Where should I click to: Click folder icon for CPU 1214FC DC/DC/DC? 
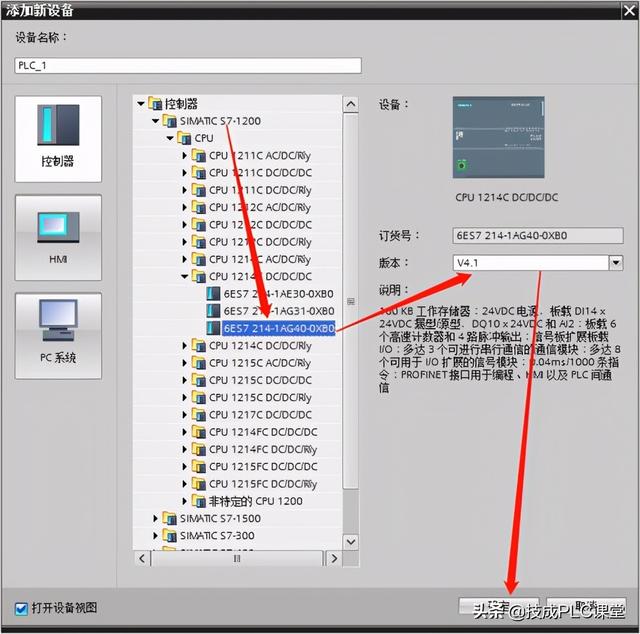point(199,432)
